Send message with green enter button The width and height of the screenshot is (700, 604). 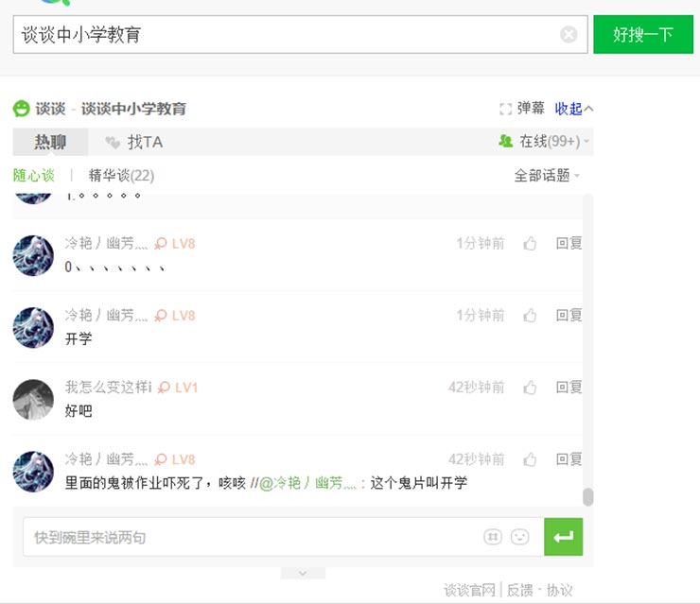pyautogui.click(x=563, y=537)
